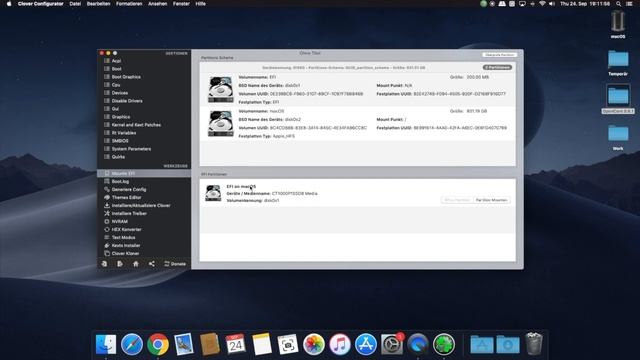Click the Wi-Fi icon in menu bar
Screen dimensions: 640x360
click(542, 4)
